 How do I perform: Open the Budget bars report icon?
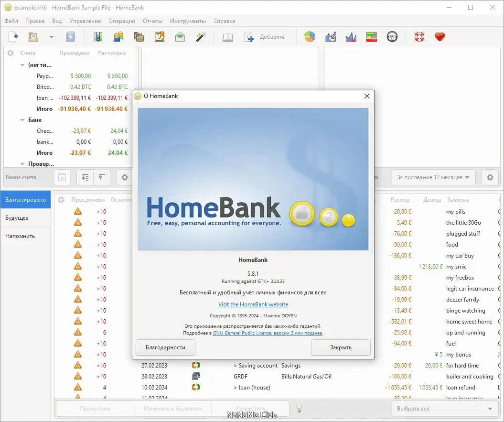(372, 37)
